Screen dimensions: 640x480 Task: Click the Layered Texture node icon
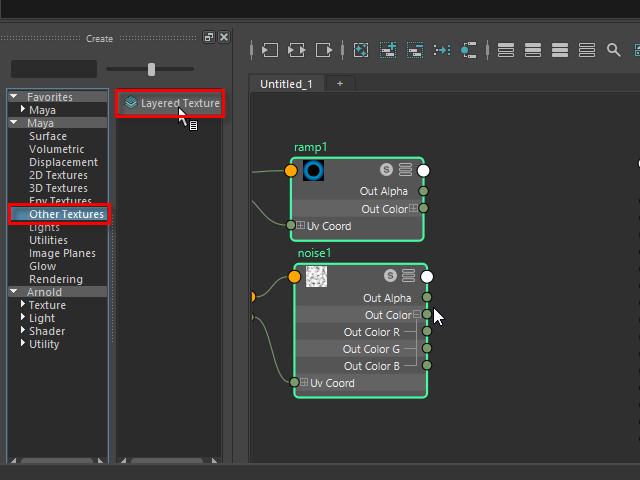click(x=131, y=103)
